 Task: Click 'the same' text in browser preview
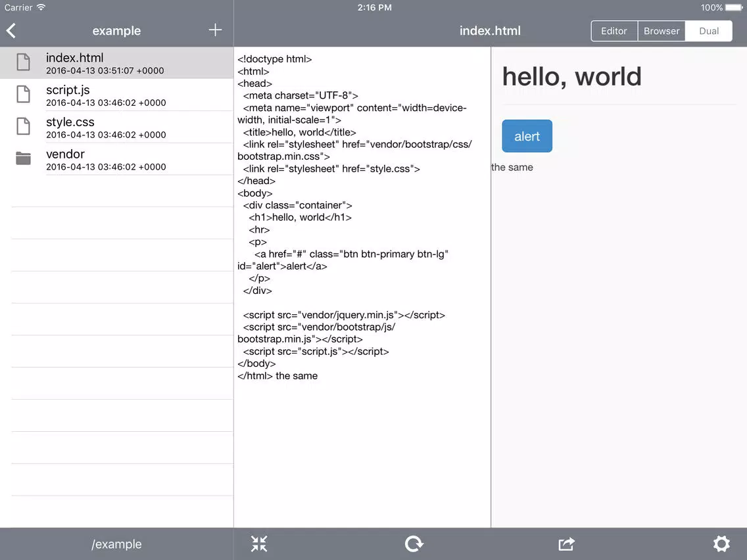[512, 167]
